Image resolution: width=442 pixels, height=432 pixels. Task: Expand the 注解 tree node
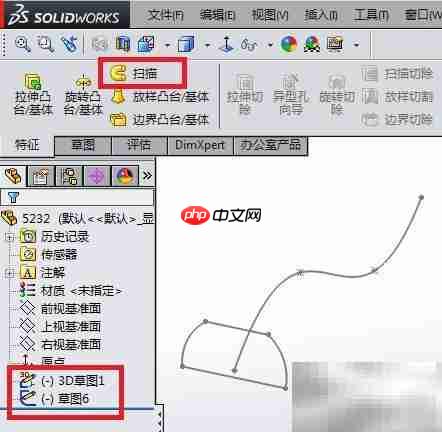click(9, 273)
